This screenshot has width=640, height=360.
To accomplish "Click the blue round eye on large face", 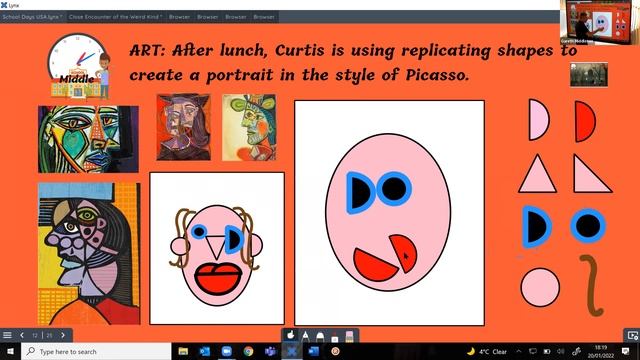I will tap(394, 189).
